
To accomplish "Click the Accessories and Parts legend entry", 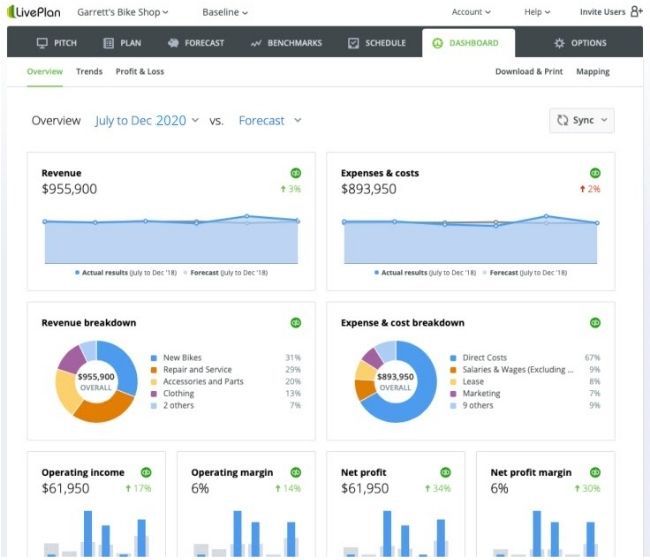I will click(203, 382).
